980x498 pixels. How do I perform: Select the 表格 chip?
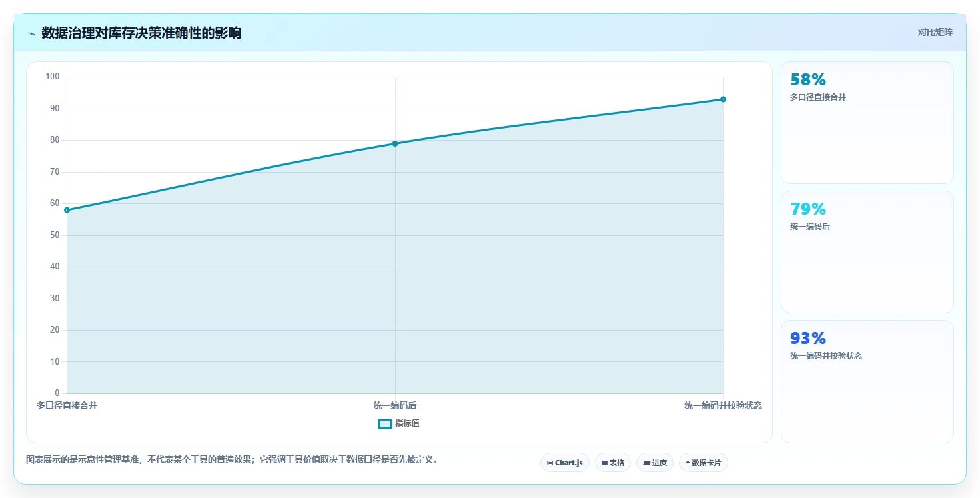(613, 463)
